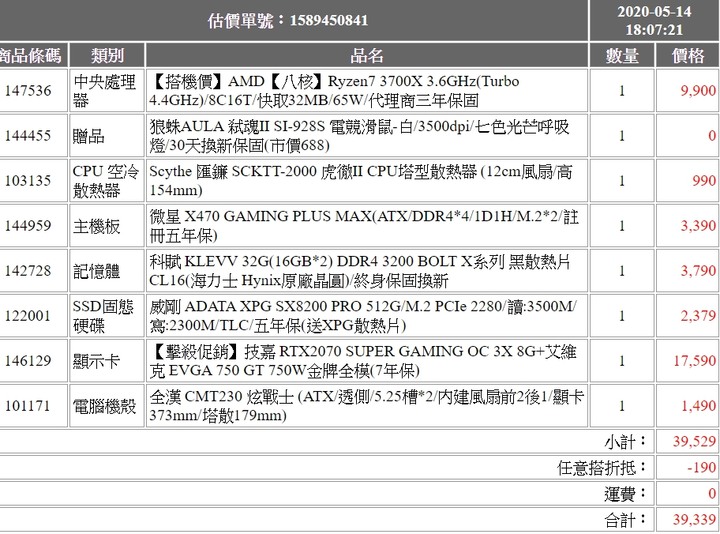The image size is (720, 534).
Task: Click the date 2020-05-14 18:07:21 cell
Action: (654, 20)
